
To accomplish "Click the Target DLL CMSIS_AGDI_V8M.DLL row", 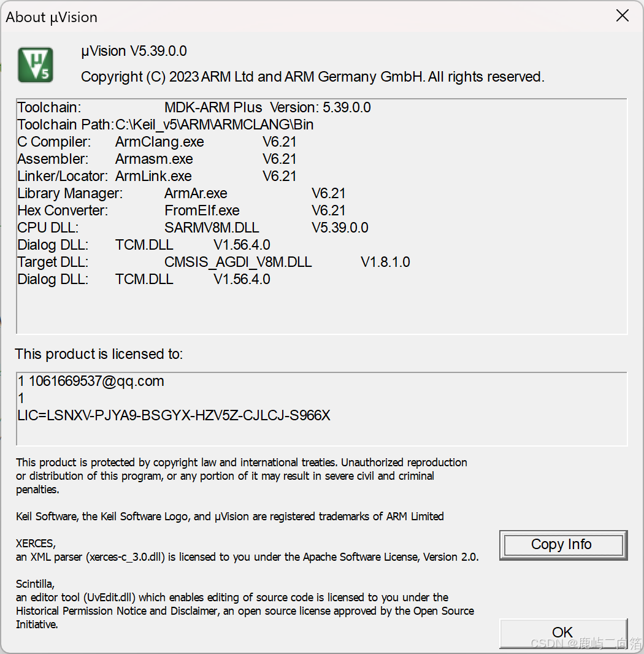I will 213,262.
